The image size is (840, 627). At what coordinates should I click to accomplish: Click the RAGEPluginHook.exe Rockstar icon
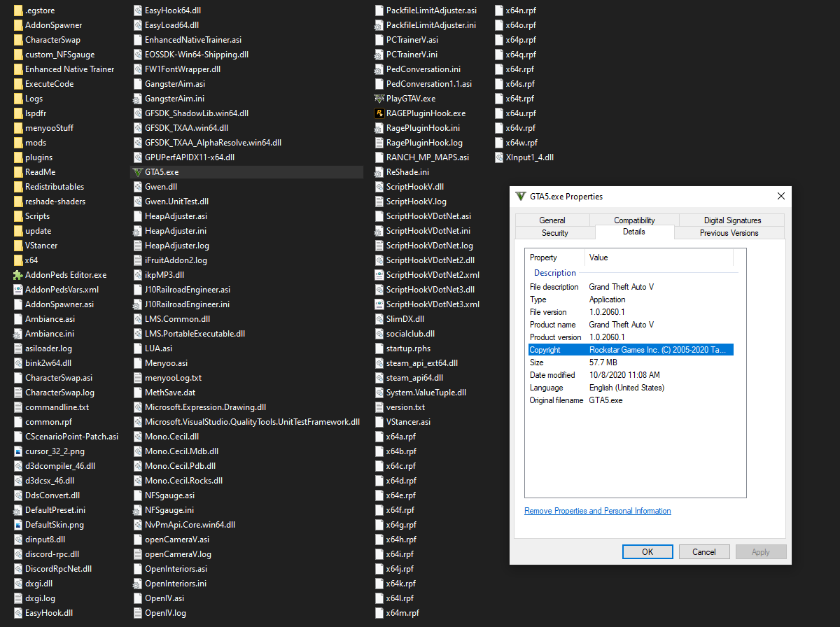(379, 113)
